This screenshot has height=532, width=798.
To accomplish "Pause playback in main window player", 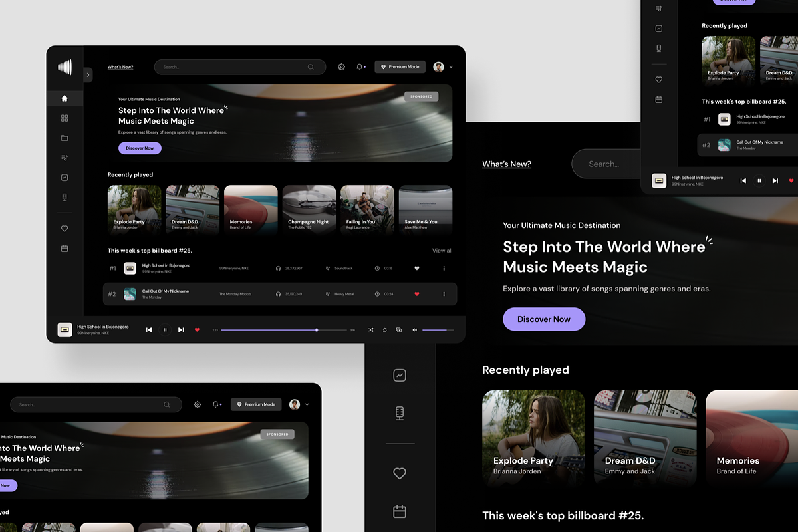I will tap(165, 330).
